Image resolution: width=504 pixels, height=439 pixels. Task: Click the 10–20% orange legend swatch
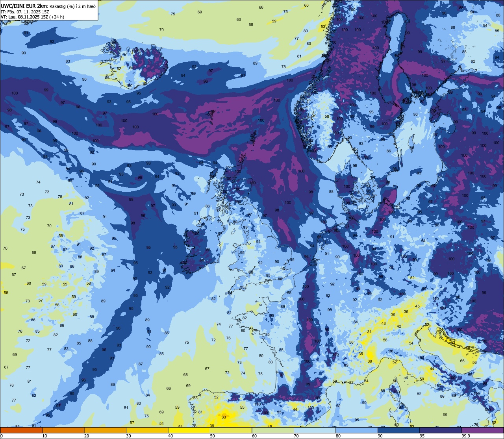pyautogui.click(x=63, y=430)
